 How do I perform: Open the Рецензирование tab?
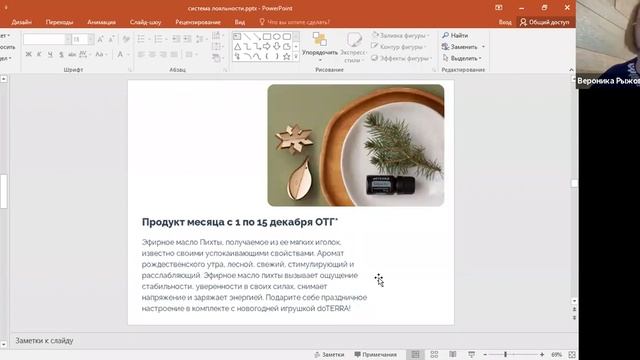[x=198, y=22]
